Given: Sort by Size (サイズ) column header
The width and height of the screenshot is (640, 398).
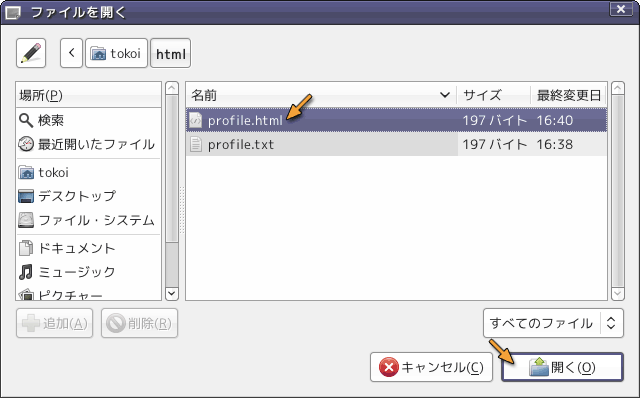Looking at the screenshot, I should pyautogui.click(x=493, y=96).
